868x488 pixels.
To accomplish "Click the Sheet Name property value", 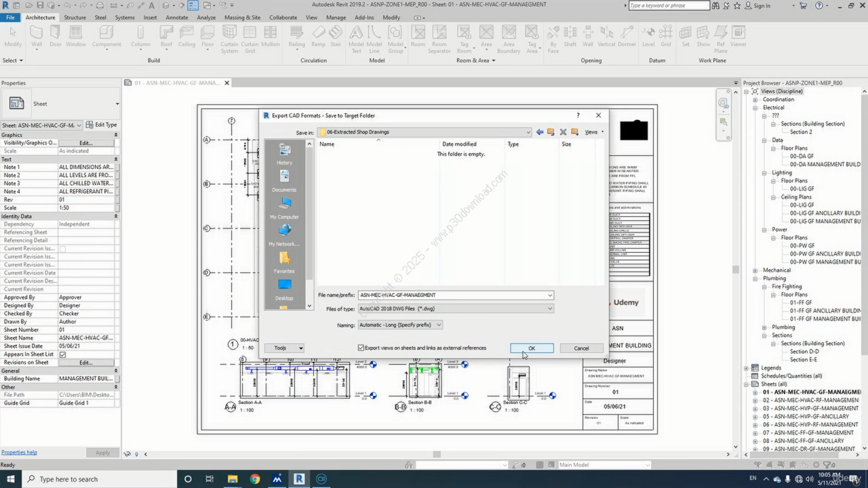I will (x=86, y=338).
